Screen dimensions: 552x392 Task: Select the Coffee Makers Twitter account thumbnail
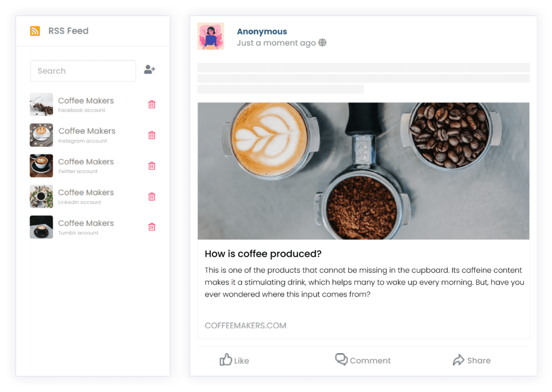[x=41, y=166]
